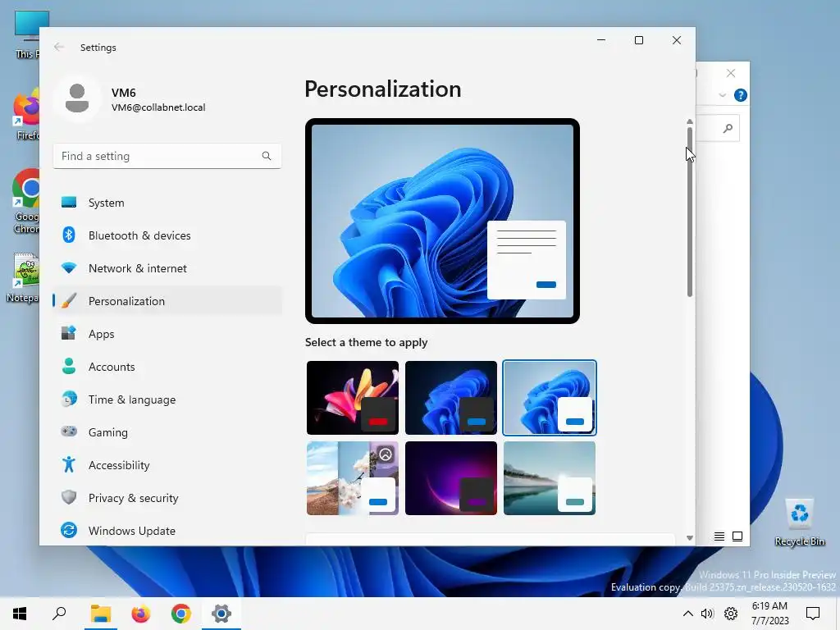Viewport: 840px width, 630px height.
Task: Select the Network & internet wifi icon
Action: 69,268
